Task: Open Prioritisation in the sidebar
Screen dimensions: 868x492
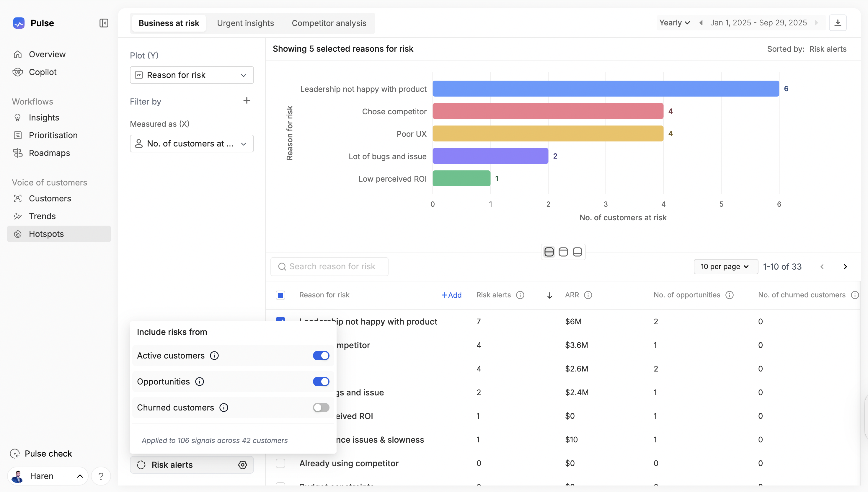Action: click(53, 135)
